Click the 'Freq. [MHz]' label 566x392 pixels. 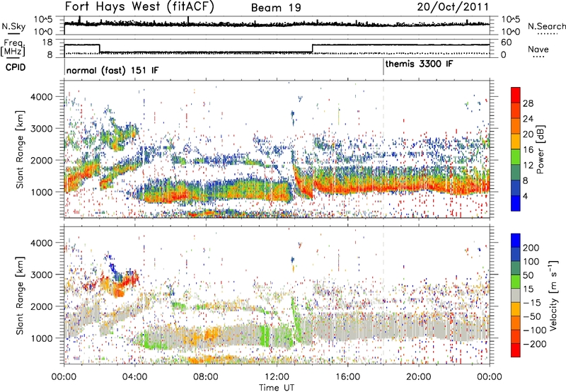coord(13,47)
